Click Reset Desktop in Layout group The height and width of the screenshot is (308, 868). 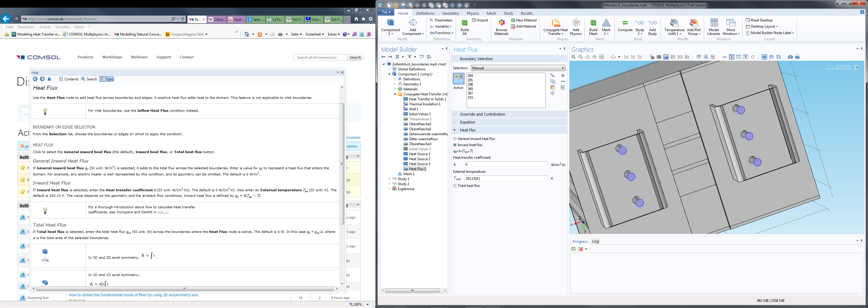[759, 20]
